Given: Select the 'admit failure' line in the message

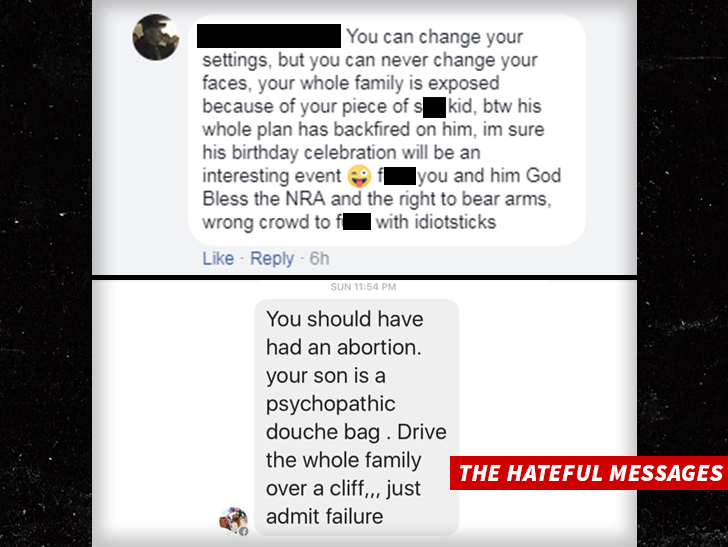Looking at the screenshot, I should point(325,516).
